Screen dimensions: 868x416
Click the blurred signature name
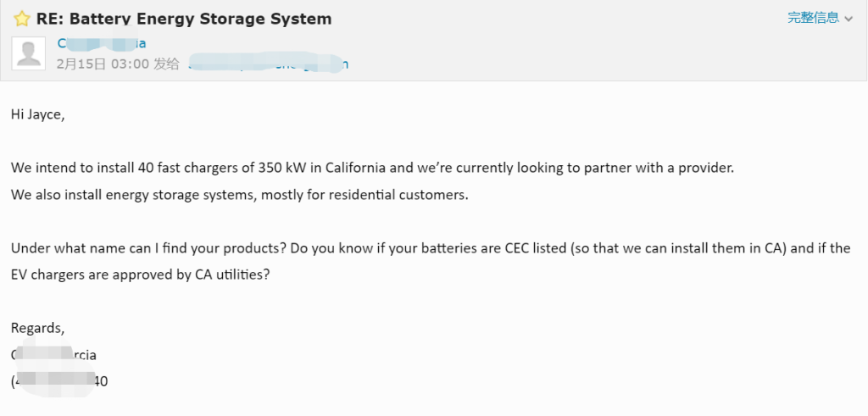pos(53,355)
